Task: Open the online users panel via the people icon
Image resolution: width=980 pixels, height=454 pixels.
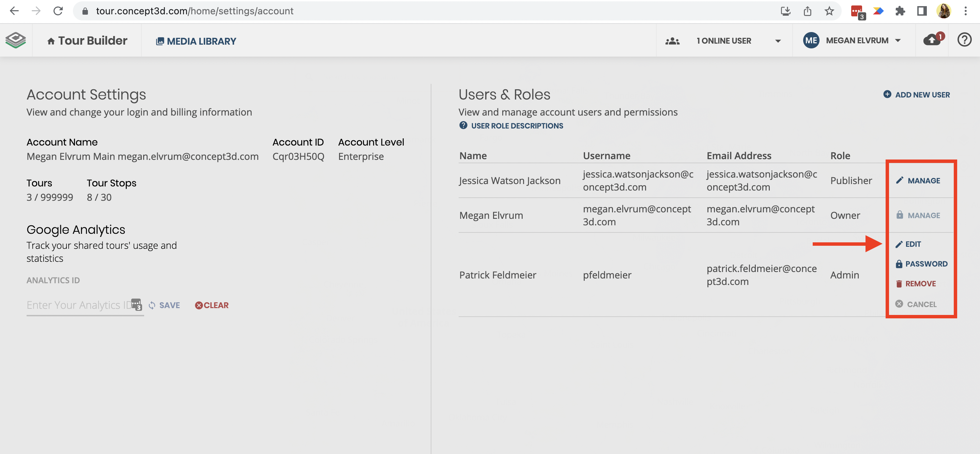Action: pyautogui.click(x=672, y=40)
